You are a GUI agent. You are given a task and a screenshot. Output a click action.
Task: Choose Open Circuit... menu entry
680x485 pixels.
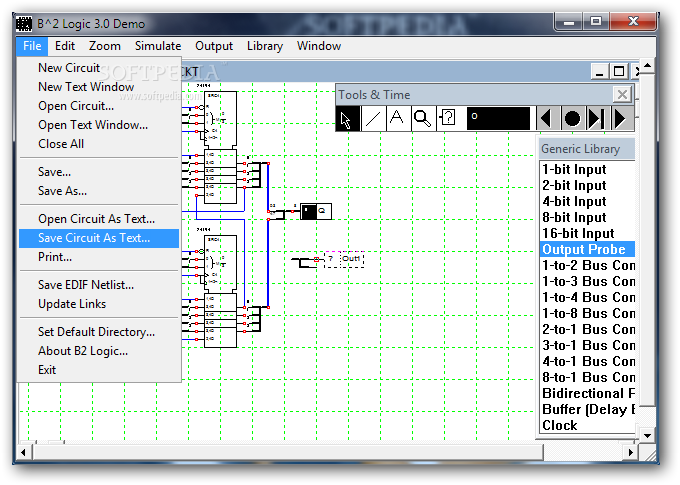pos(99,106)
